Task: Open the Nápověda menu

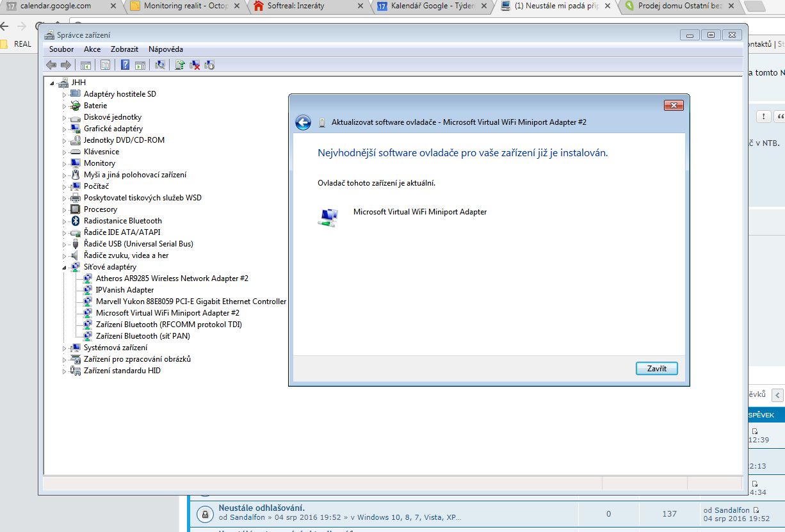Action: click(166, 49)
